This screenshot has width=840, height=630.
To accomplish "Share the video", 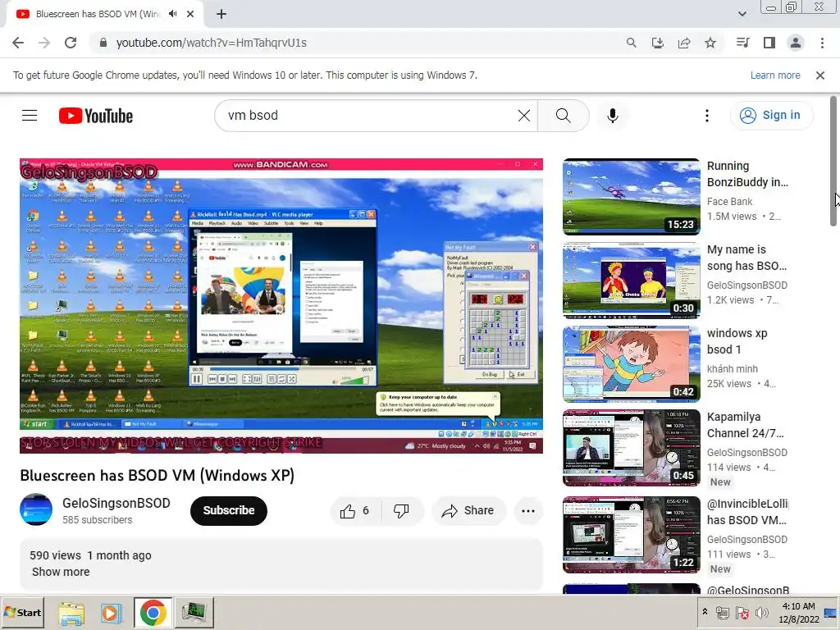I will click(468, 511).
